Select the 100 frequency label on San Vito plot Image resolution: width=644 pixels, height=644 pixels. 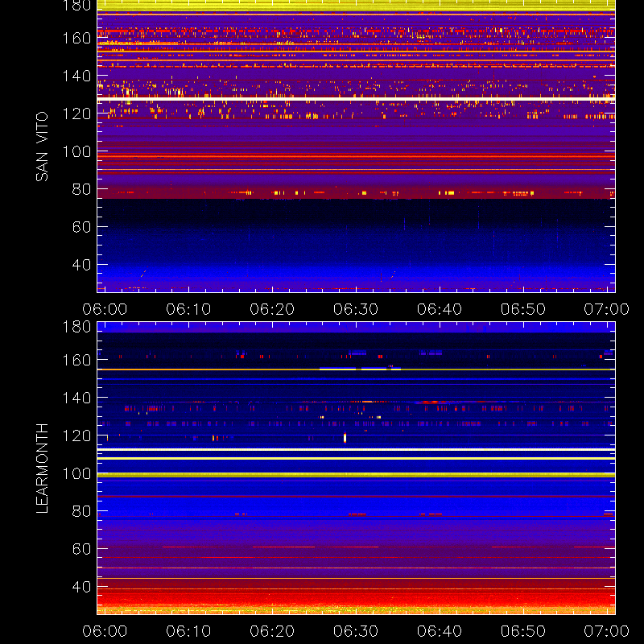pyautogui.click(x=76, y=151)
